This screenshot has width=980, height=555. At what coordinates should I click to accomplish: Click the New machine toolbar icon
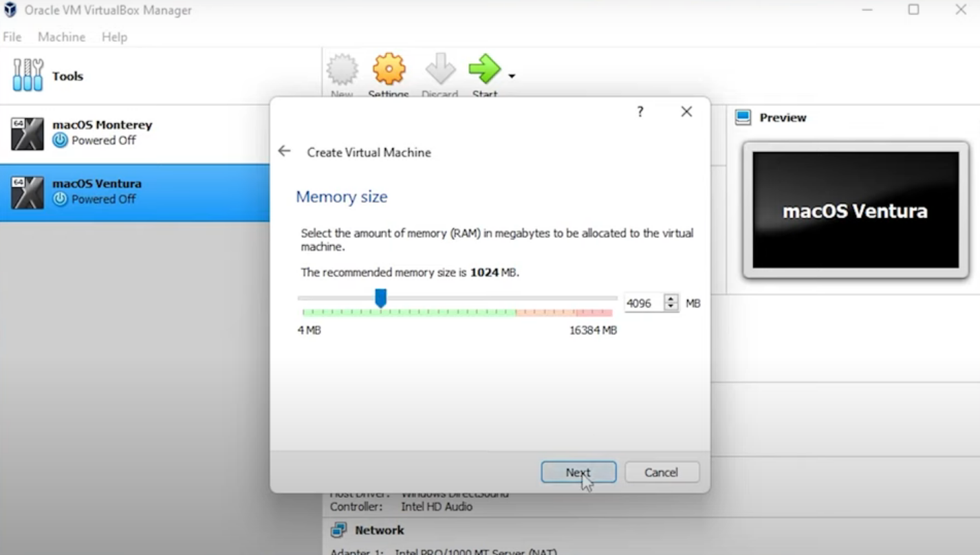342,70
